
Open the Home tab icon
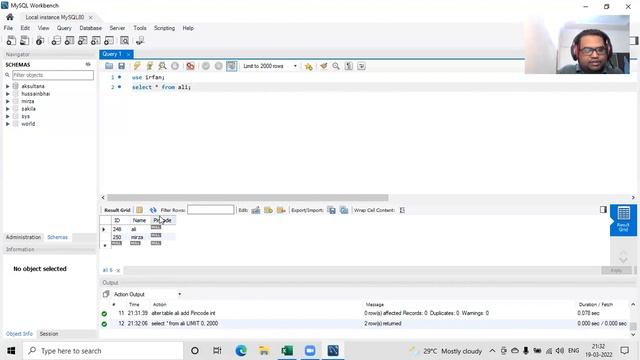[x=10, y=17]
